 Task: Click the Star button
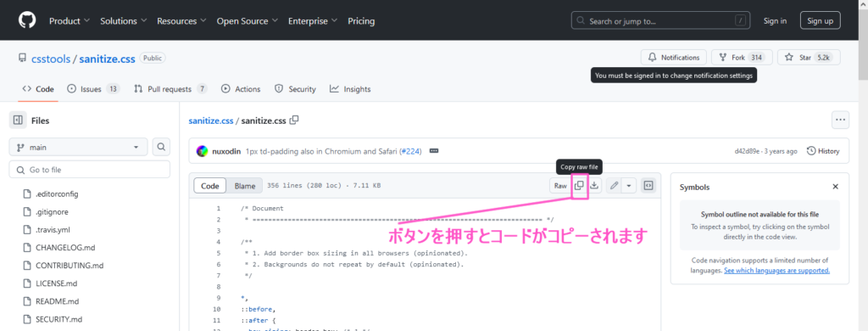(809, 57)
